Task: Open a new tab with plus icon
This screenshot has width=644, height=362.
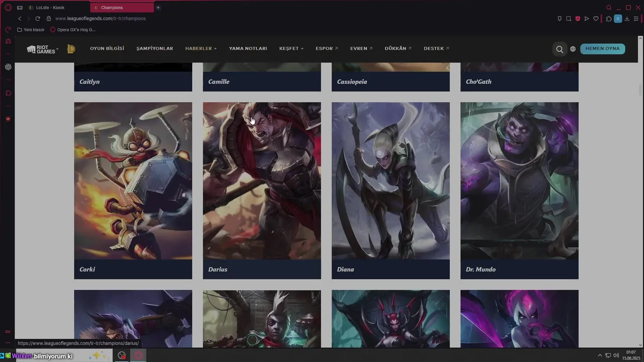Action: coord(158,8)
